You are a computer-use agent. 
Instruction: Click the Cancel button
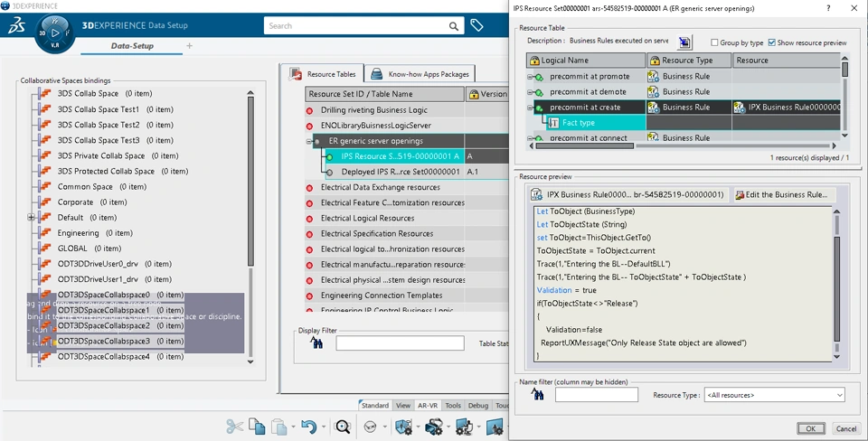tap(846, 428)
